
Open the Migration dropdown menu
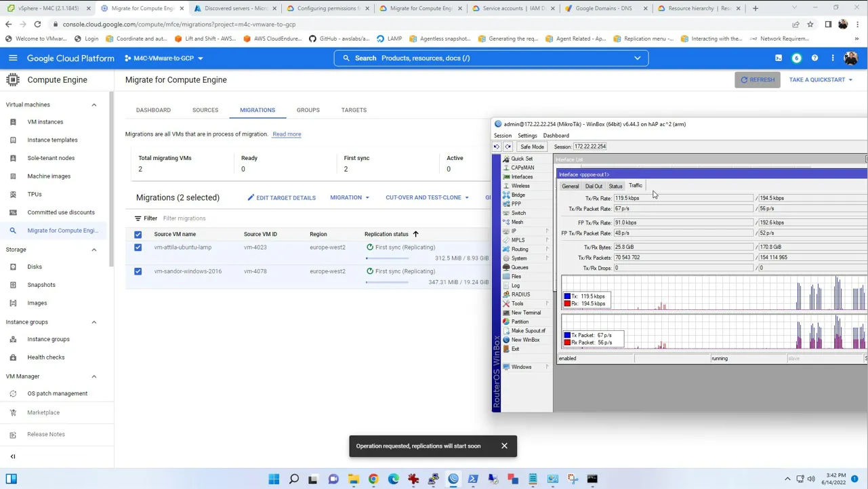point(350,198)
